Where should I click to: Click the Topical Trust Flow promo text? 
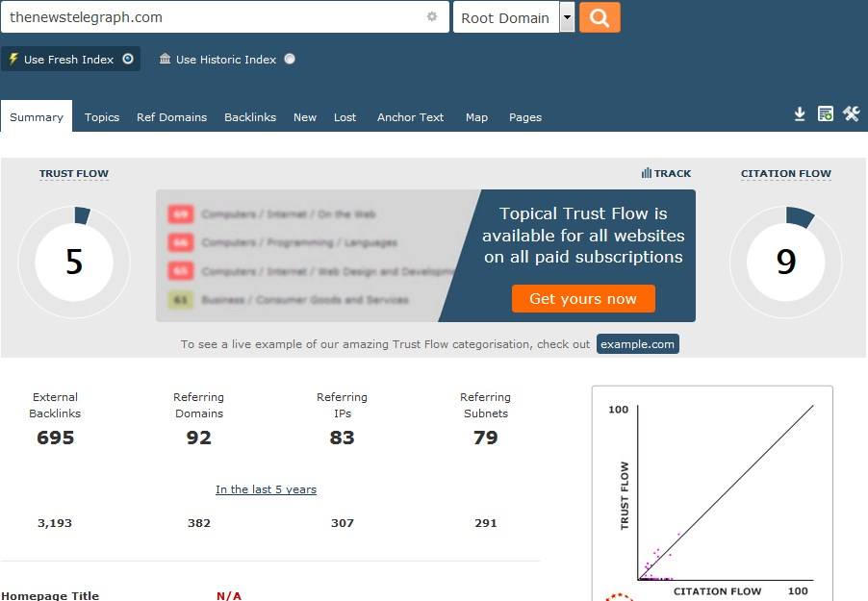click(583, 236)
